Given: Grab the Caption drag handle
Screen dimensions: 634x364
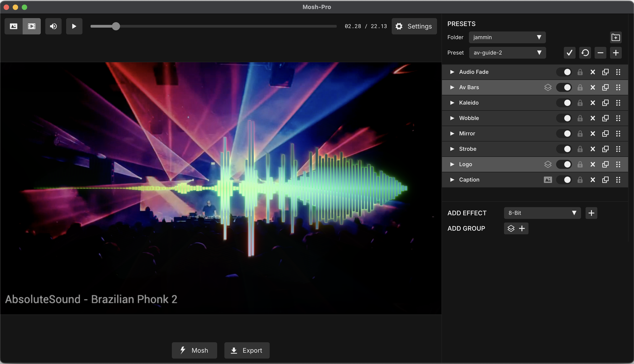Looking at the screenshot, I should 618,180.
